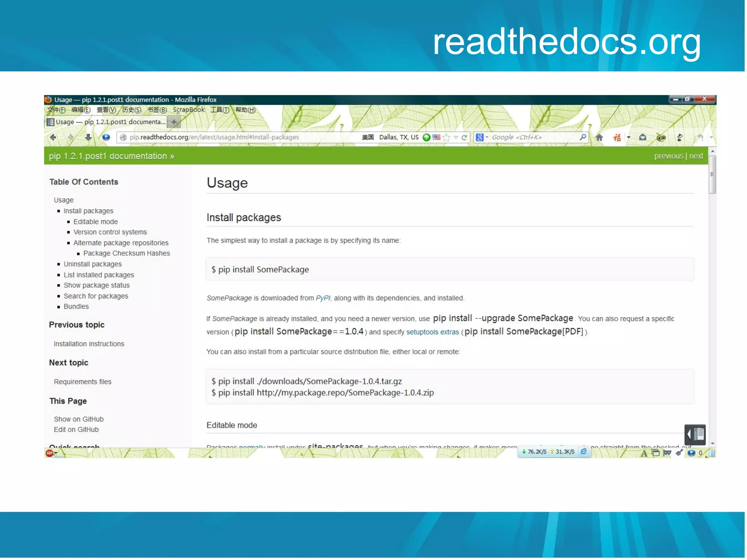
Task: Collapse the sidebar with the dark book toggle button
Action: tap(695, 434)
